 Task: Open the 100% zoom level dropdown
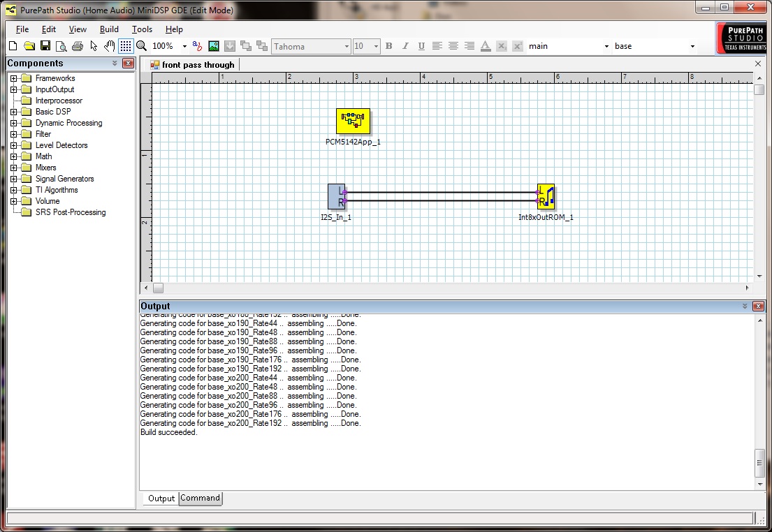(x=184, y=46)
